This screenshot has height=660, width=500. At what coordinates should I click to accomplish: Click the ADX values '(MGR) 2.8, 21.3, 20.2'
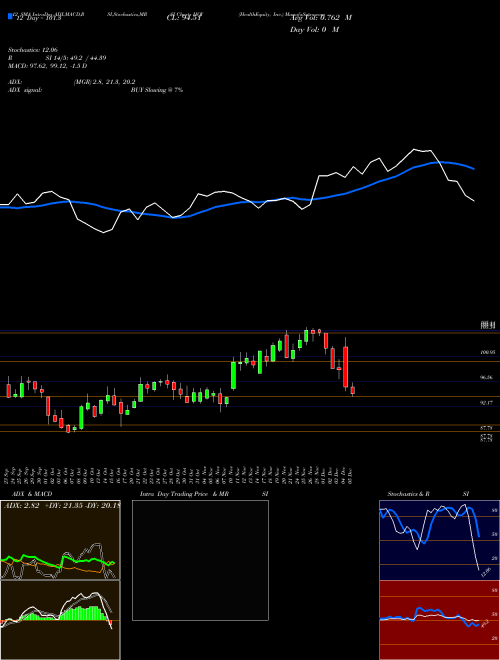click(104, 82)
